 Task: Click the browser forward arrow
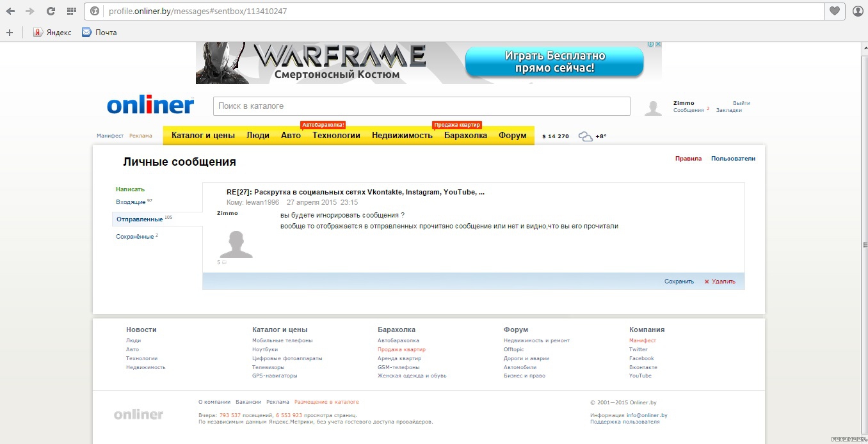coord(29,11)
